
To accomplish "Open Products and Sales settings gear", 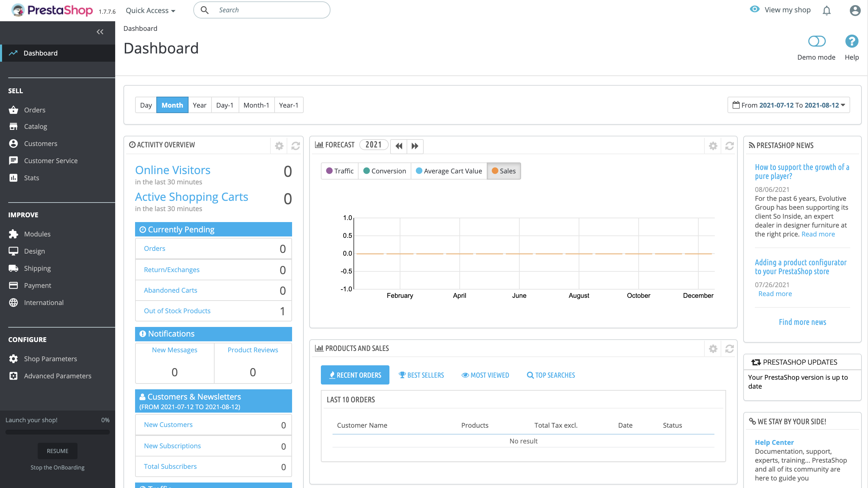I will coord(713,349).
